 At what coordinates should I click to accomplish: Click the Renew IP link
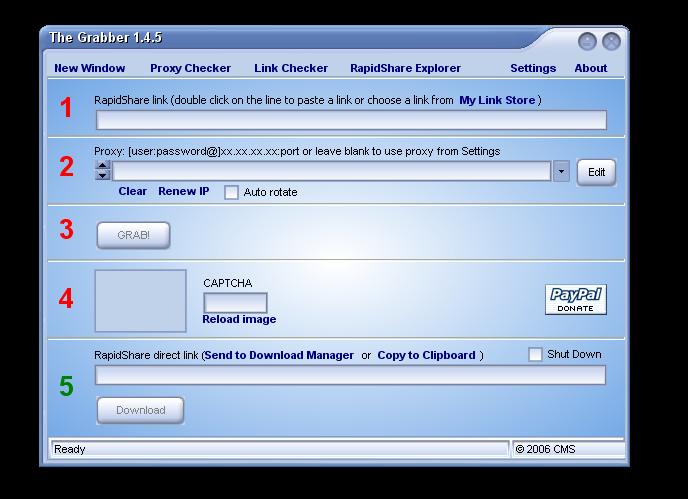click(x=183, y=191)
